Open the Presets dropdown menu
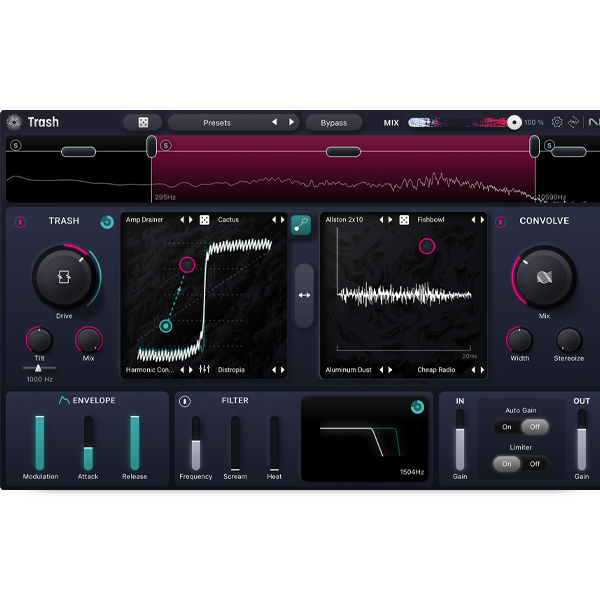The width and height of the screenshot is (600, 600). pos(217,122)
